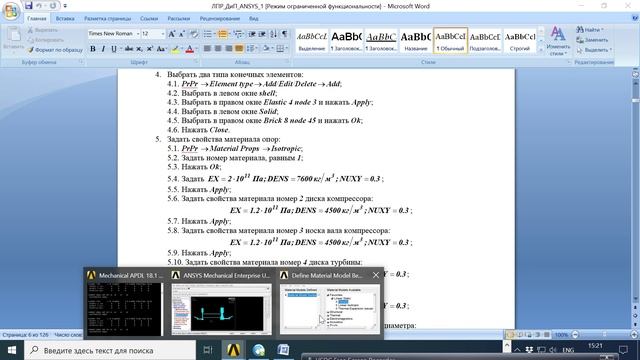Toggle superscript formatting
This screenshot has height=360, width=640.
click(149, 49)
